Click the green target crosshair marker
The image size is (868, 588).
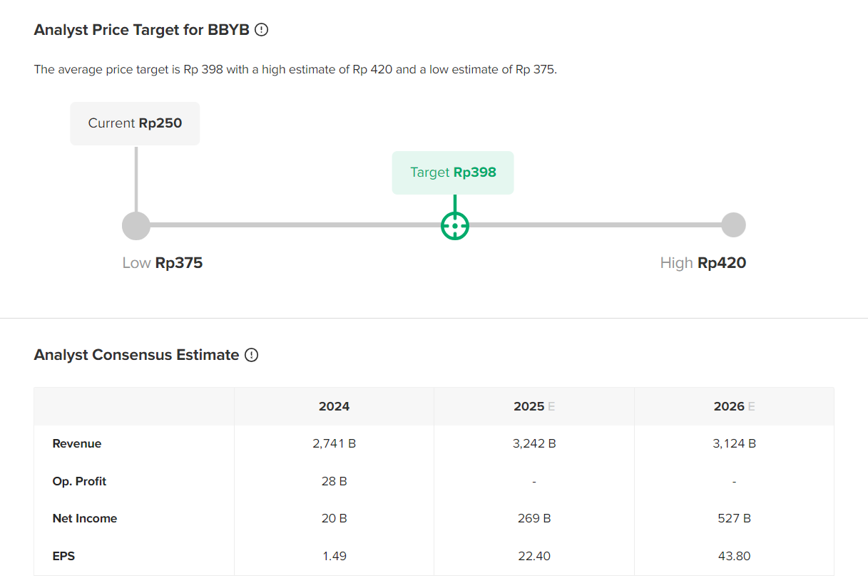[x=455, y=226]
